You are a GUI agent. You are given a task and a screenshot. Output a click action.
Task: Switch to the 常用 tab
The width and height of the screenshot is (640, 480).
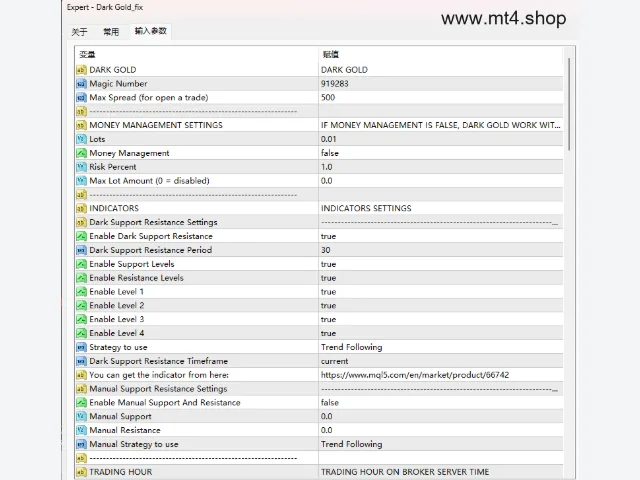pyautogui.click(x=111, y=32)
